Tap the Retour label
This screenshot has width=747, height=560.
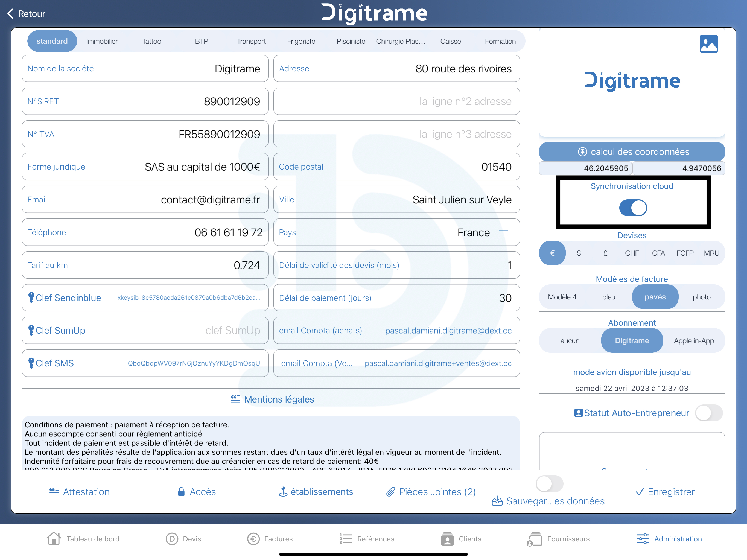point(31,14)
